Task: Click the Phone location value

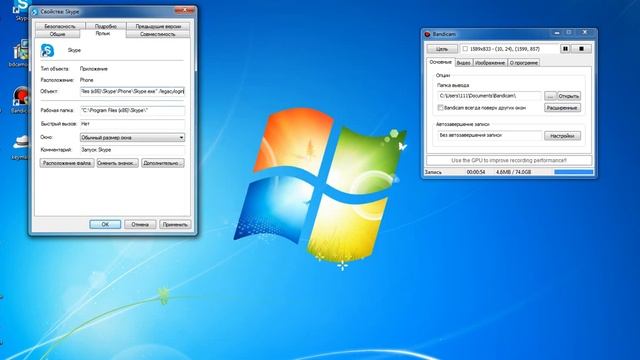Action: [x=87, y=80]
